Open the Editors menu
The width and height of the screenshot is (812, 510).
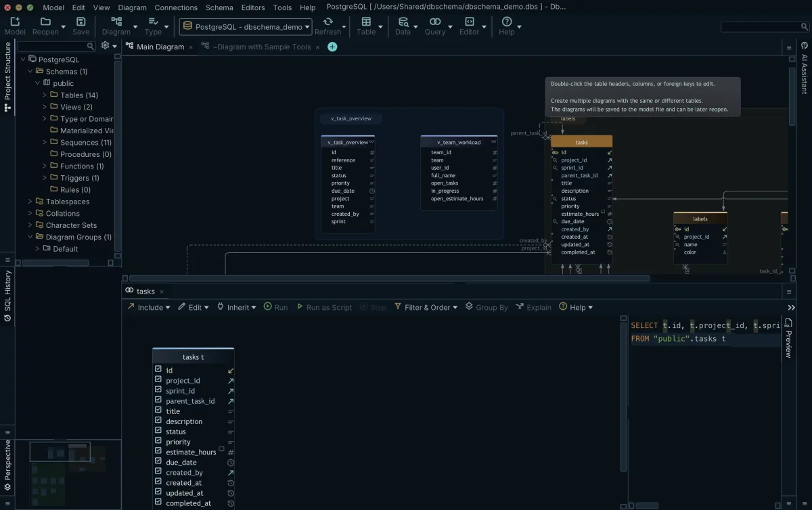(253, 7)
